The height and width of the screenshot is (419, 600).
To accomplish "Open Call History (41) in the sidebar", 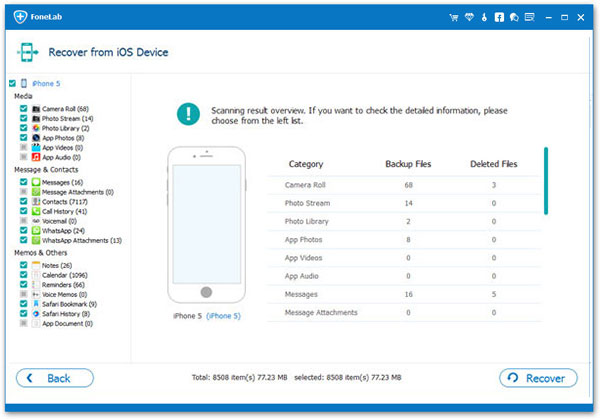I will coord(64,211).
